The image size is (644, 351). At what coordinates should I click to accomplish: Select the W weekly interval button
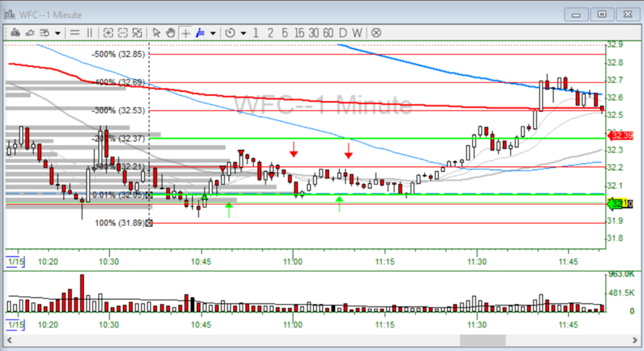coord(357,33)
